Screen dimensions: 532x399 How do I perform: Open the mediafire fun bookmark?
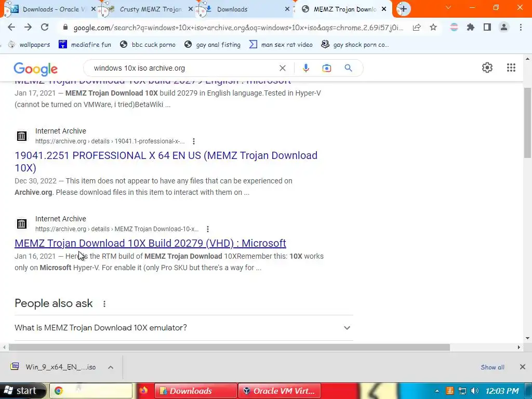coord(85,45)
